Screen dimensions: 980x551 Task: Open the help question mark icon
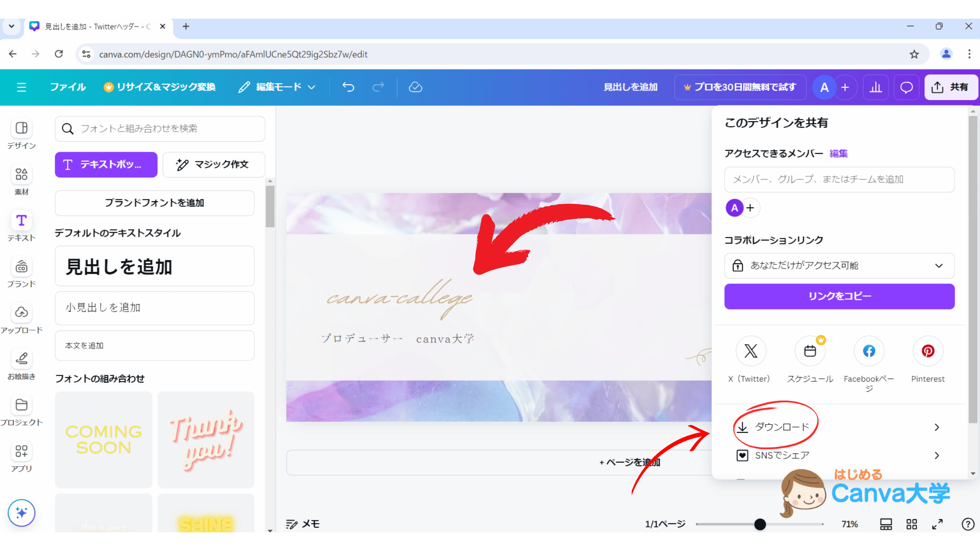tap(968, 524)
